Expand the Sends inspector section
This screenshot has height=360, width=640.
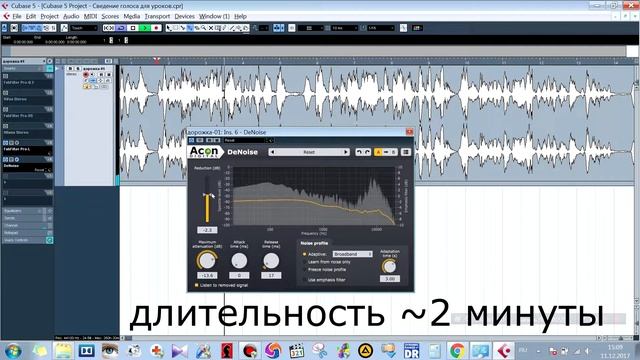(x=27, y=218)
